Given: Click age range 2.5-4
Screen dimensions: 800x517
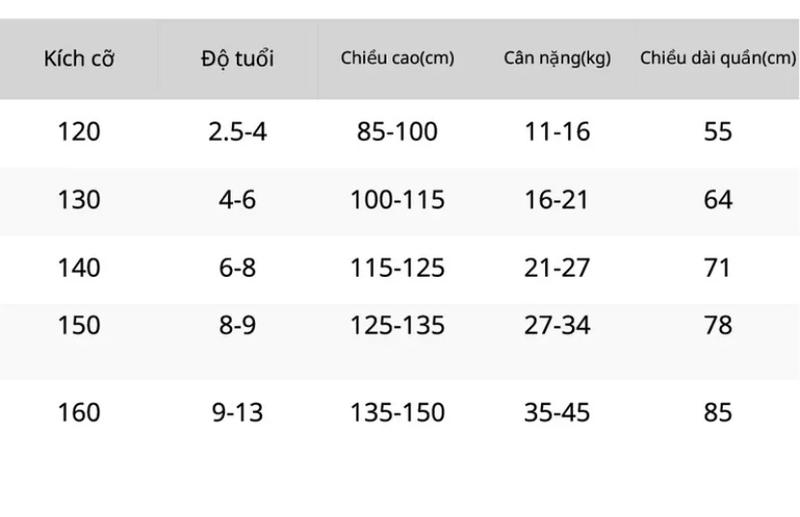Looking at the screenshot, I should (237, 132).
